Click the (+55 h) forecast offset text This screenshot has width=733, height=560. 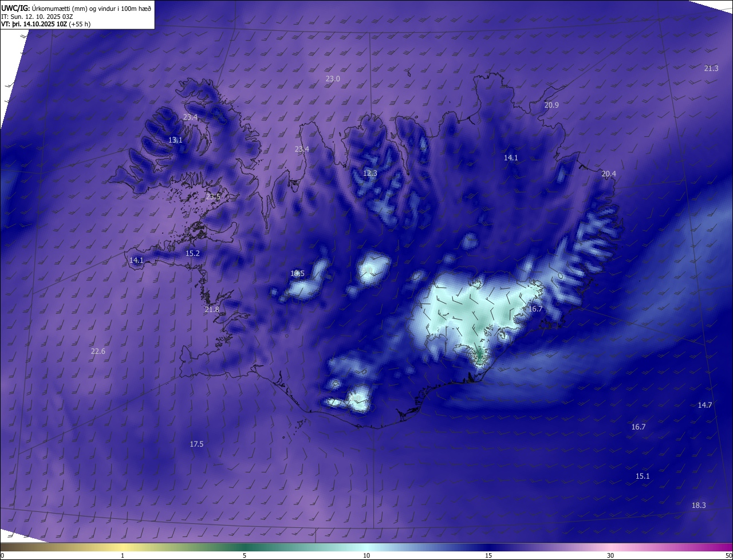click(80, 24)
